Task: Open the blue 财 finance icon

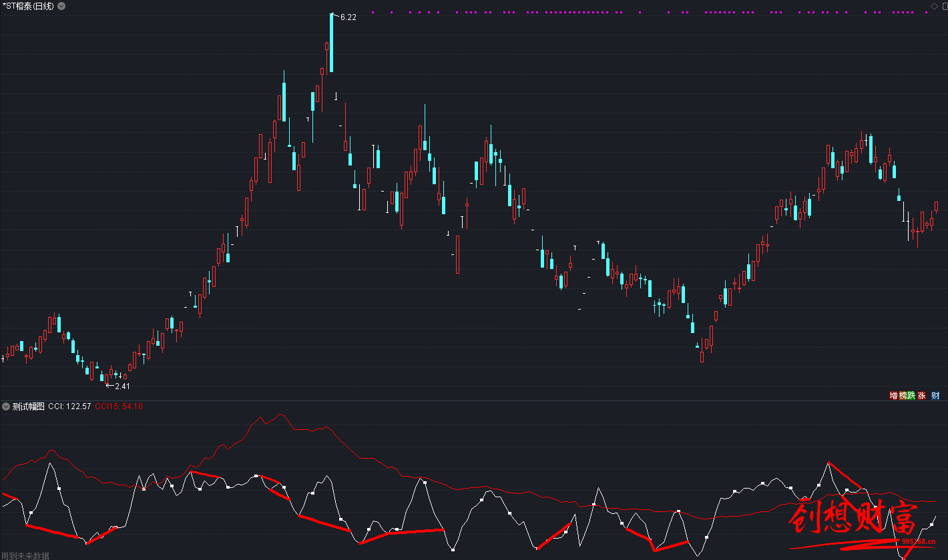Action: (935, 396)
